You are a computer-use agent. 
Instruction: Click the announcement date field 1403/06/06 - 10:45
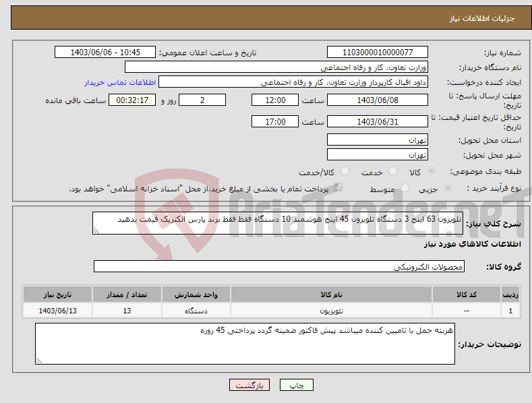click(x=105, y=53)
